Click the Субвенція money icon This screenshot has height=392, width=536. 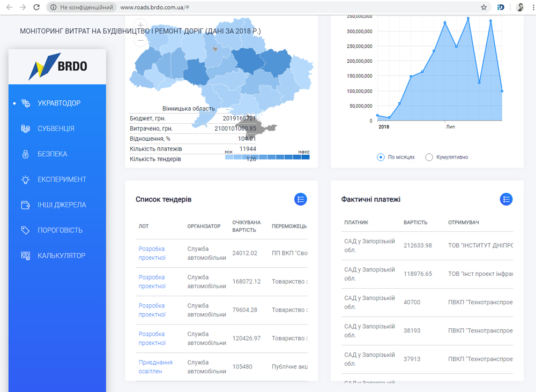tap(25, 129)
